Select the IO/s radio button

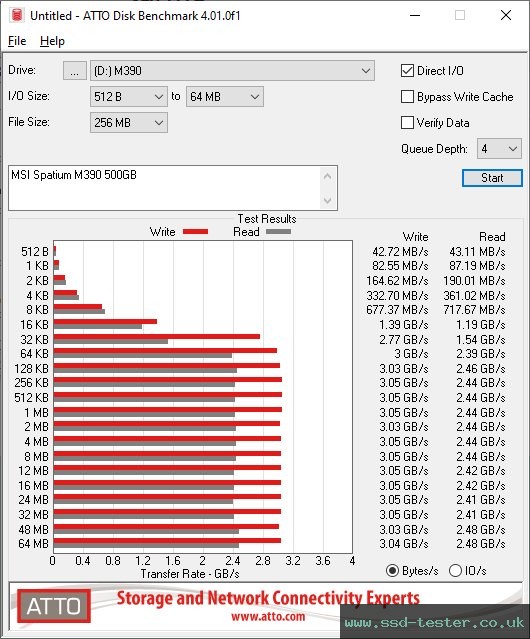click(455, 571)
